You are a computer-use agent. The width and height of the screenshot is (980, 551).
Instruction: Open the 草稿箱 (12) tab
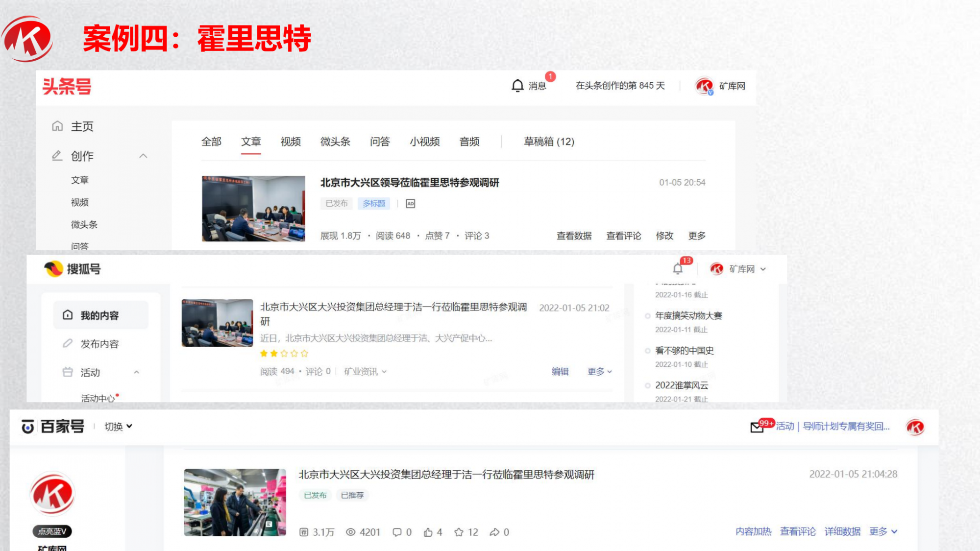point(549,142)
